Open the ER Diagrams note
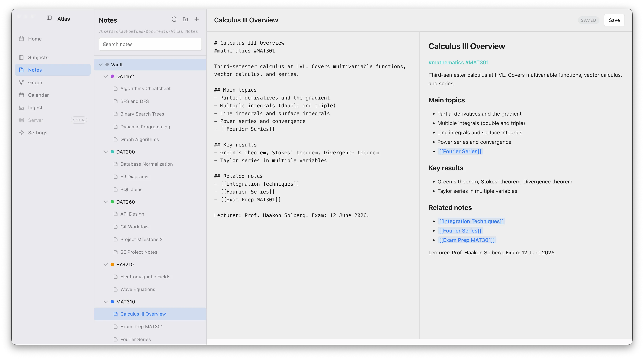 pos(150,177)
